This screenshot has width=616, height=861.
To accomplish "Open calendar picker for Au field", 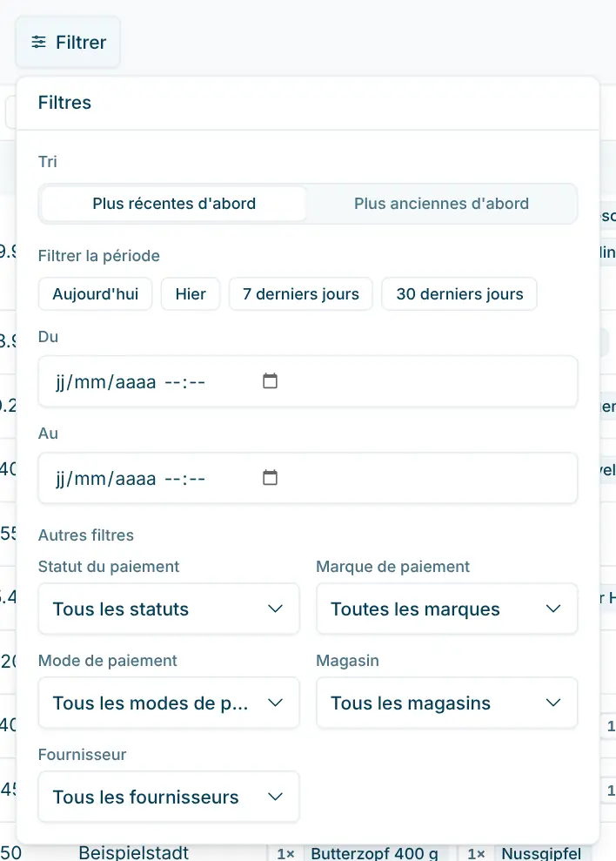I will point(270,477).
